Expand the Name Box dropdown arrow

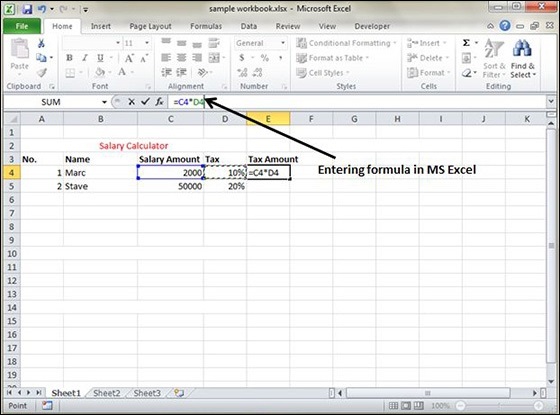click(x=104, y=102)
